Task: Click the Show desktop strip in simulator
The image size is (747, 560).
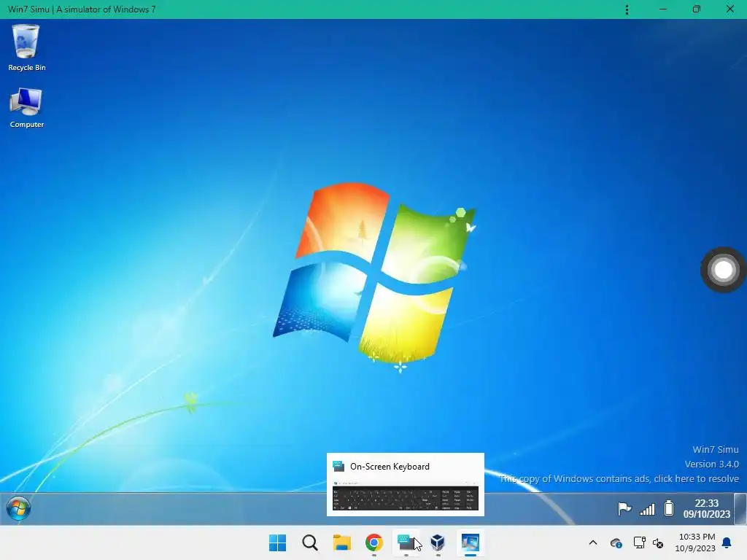Action: [x=740, y=508]
